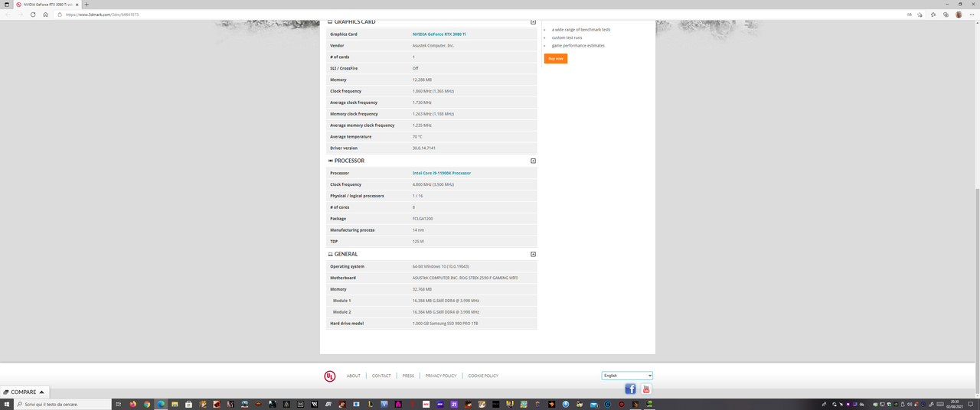Open the PRIVACY POLICY footer link

pyautogui.click(x=441, y=376)
